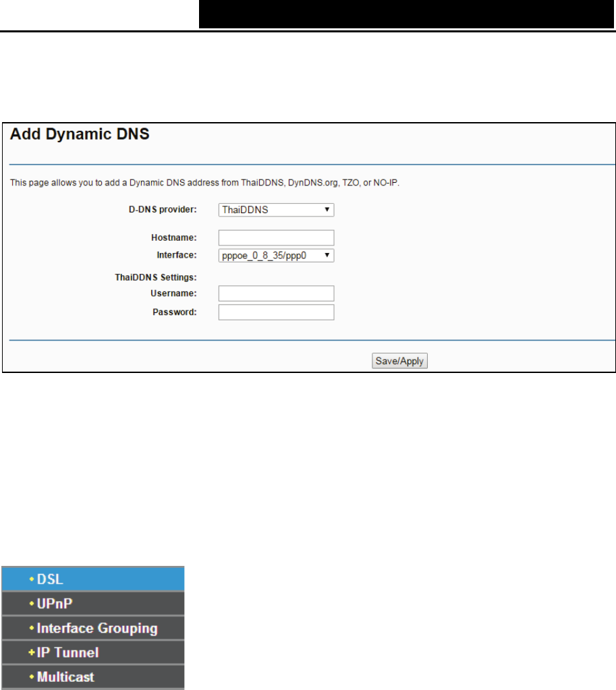Expand the IP Tunnel menu
Image resolution: width=616 pixels, height=690 pixels.
pos(93,653)
